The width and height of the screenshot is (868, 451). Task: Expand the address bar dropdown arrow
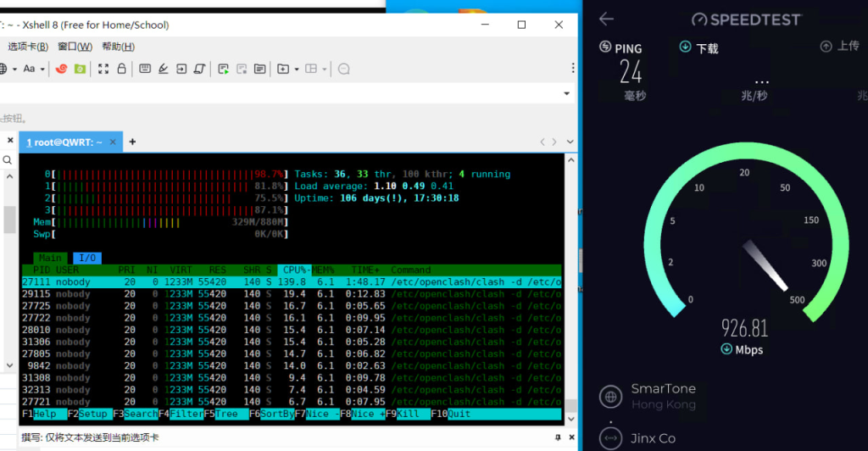567,93
